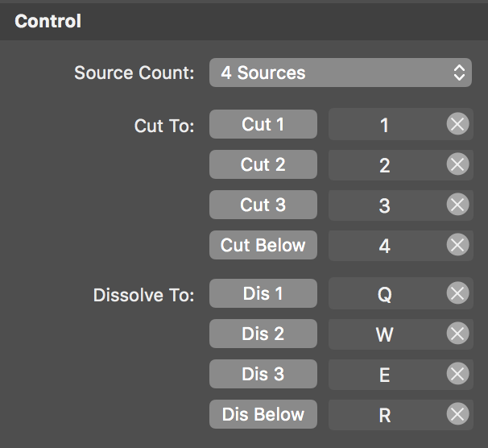Image resolution: width=488 pixels, height=448 pixels.
Task: Click the Dis 1 dissolve button
Action: pyautogui.click(x=263, y=293)
